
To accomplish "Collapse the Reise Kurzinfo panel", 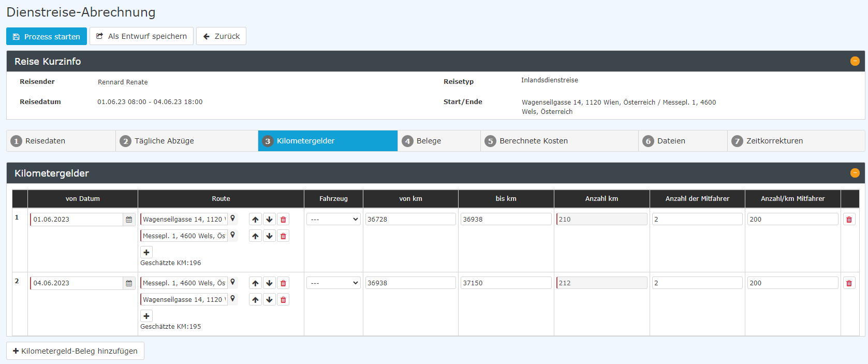I will click(855, 61).
